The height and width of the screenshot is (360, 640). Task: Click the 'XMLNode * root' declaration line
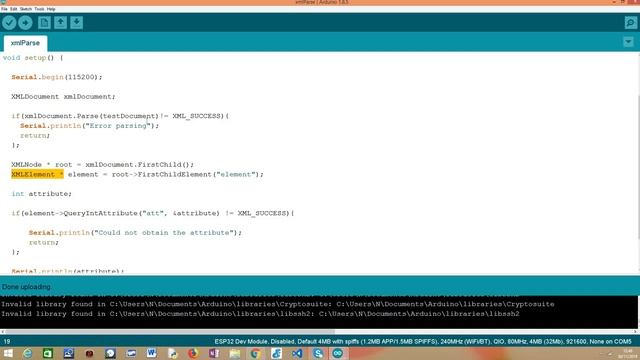coord(102,164)
